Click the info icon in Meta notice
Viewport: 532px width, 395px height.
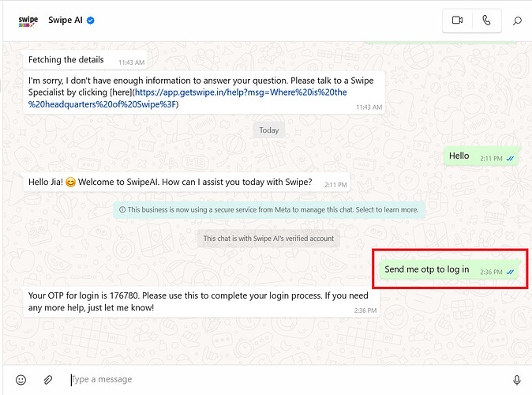coord(122,209)
